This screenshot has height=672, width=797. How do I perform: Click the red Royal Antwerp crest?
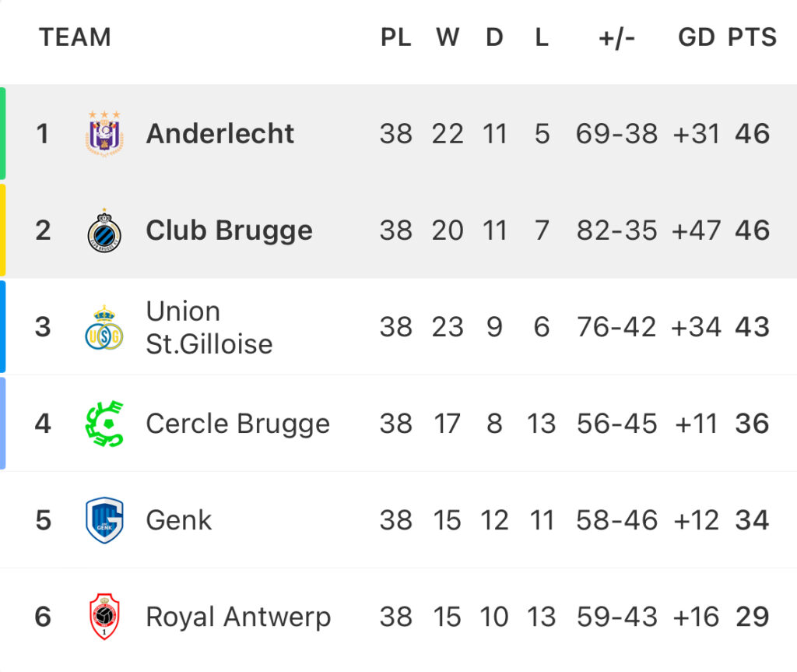104,617
